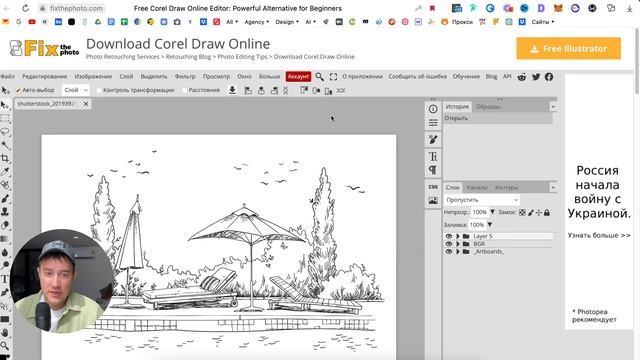Select the Brush tool in the left toolbar

click(x=4, y=198)
